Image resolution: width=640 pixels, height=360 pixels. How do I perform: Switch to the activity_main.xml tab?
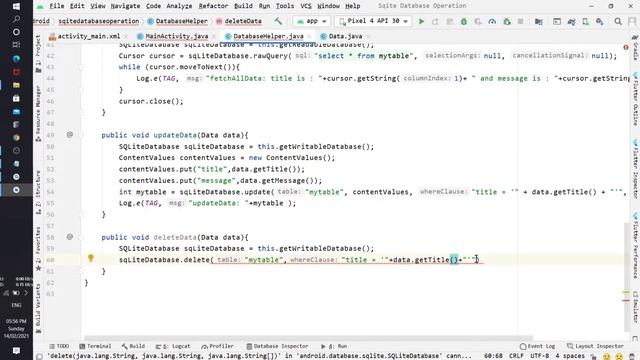point(88,36)
